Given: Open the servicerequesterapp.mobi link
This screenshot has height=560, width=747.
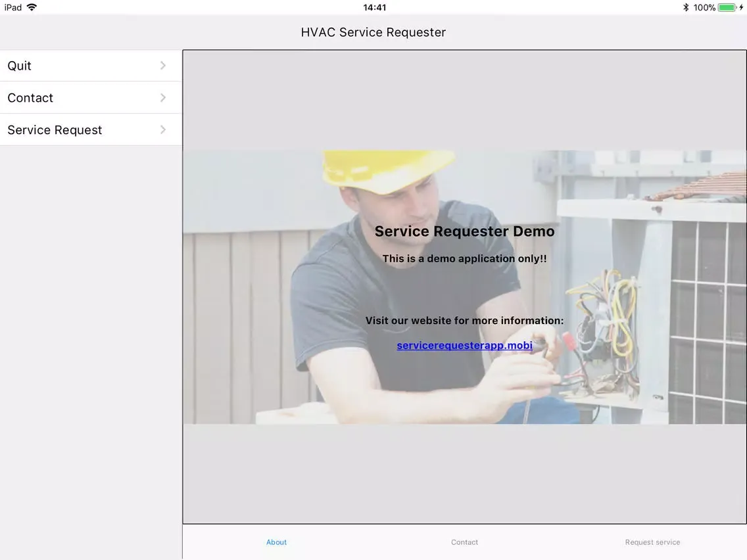Looking at the screenshot, I should pyautogui.click(x=464, y=345).
